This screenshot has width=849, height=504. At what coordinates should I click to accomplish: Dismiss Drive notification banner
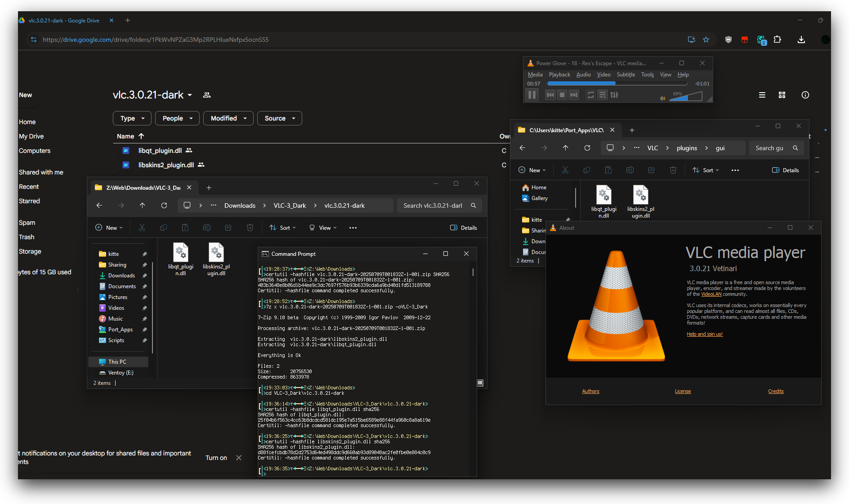pos(239,458)
